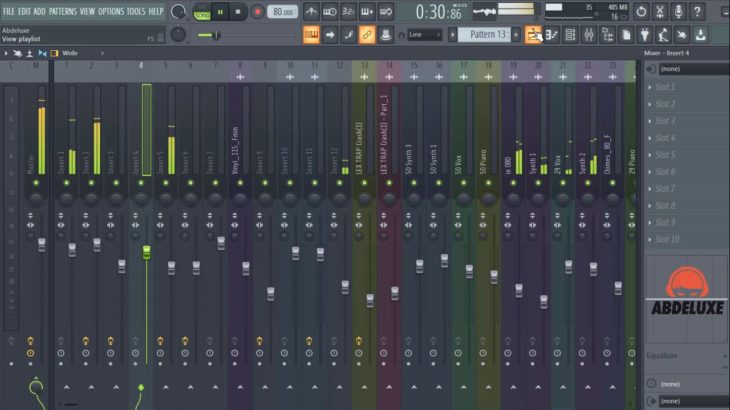Click the note curve icon beside step arrow
The width and height of the screenshot is (730, 410).
[348, 34]
